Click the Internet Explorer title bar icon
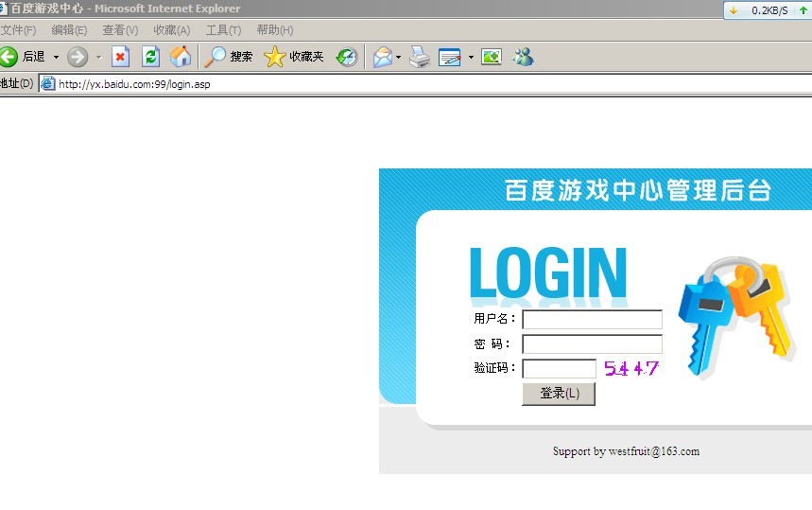 coord(3,9)
